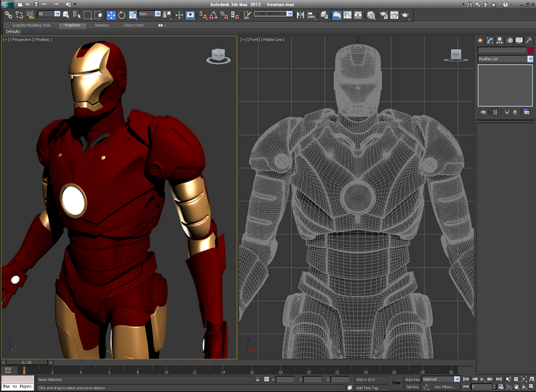Screen dimensions: 536x392
Task: Expand the Modifier List dropdown
Action: (x=530, y=59)
